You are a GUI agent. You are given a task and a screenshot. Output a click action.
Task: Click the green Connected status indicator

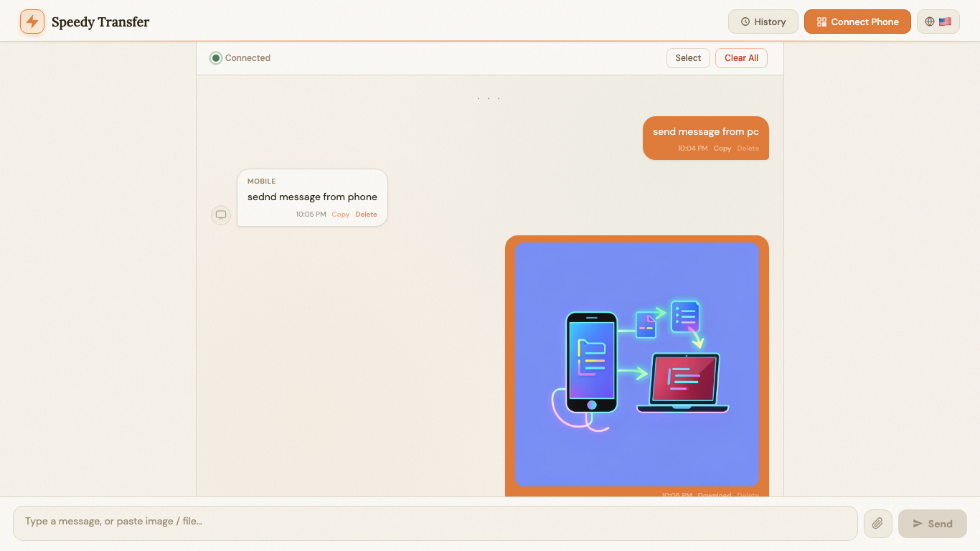(x=216, y=58)
